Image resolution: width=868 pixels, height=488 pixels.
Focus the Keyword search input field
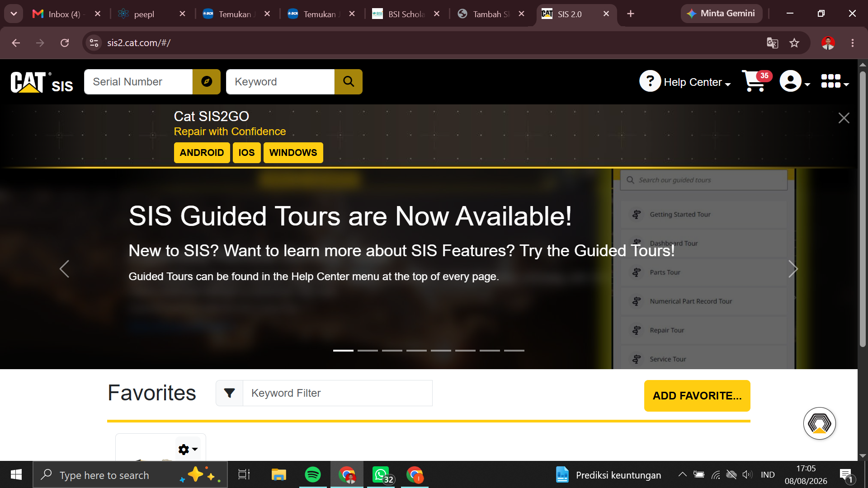(x=280, y=82)
